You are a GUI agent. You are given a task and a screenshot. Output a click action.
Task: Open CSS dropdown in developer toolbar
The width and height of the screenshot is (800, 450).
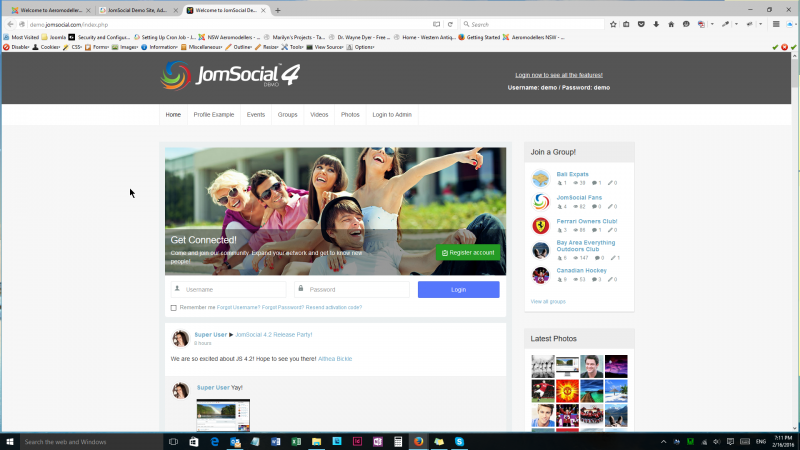click(72, 47)
